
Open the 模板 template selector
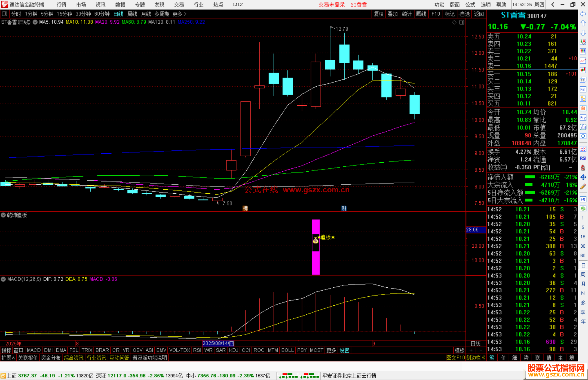[460, 350]
